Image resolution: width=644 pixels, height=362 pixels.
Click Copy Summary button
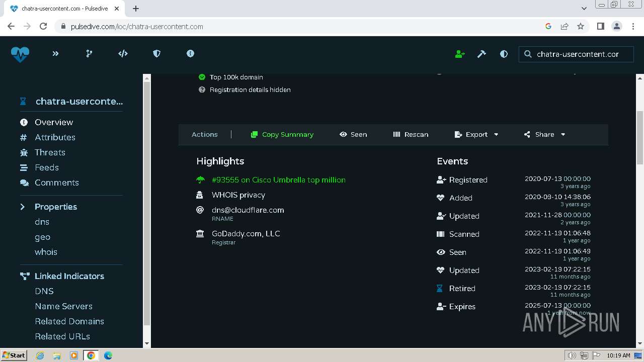(282, 134)
